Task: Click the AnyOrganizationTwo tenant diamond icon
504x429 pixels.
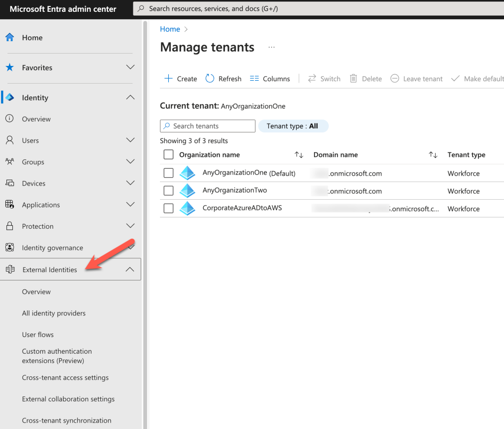Action: coord(187,191)
